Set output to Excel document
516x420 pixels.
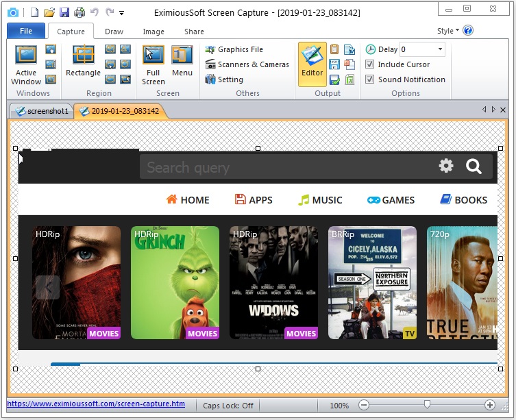349,79
